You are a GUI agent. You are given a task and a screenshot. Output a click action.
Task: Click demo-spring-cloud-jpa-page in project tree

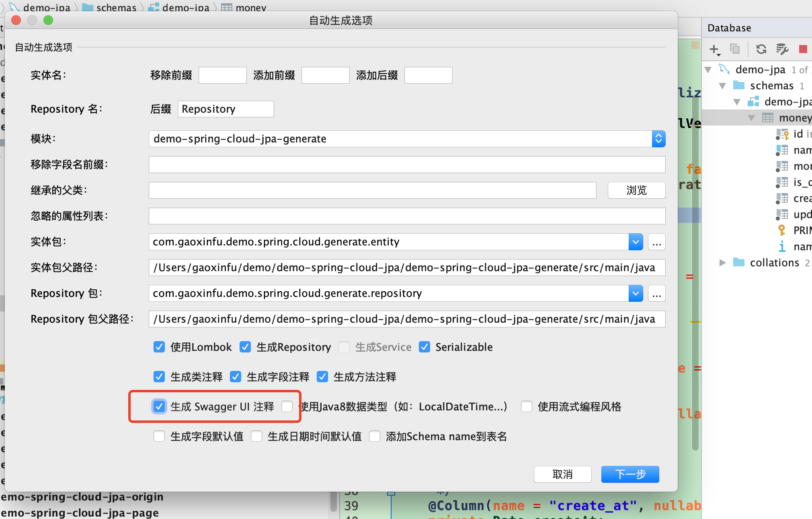click(x=80, y=513)
